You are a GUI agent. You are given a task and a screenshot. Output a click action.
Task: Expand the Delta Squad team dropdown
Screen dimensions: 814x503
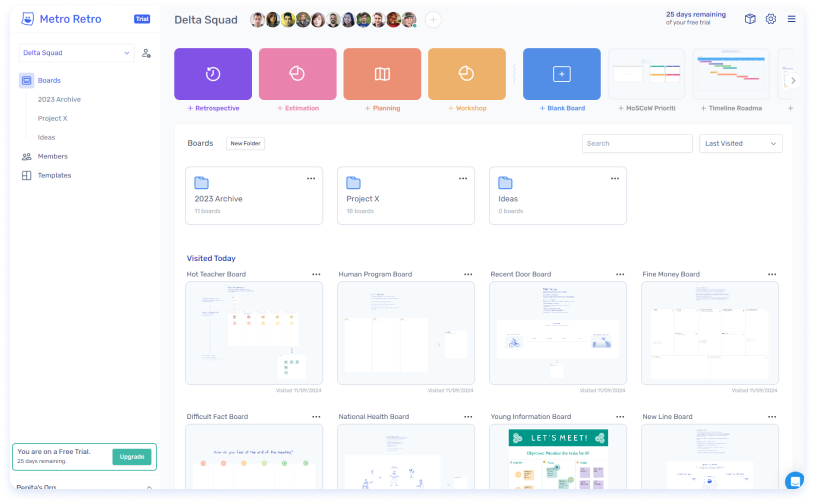tap(77, 53)
